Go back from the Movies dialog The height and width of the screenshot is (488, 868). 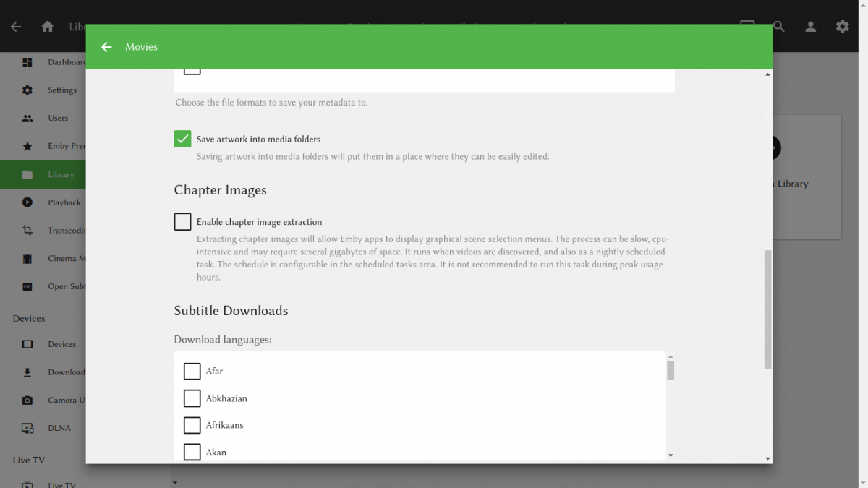[x=106, y=47]
